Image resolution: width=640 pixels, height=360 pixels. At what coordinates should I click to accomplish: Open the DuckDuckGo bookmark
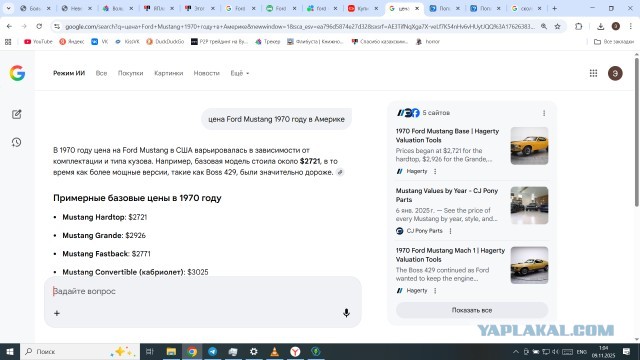tap(165, 42)
